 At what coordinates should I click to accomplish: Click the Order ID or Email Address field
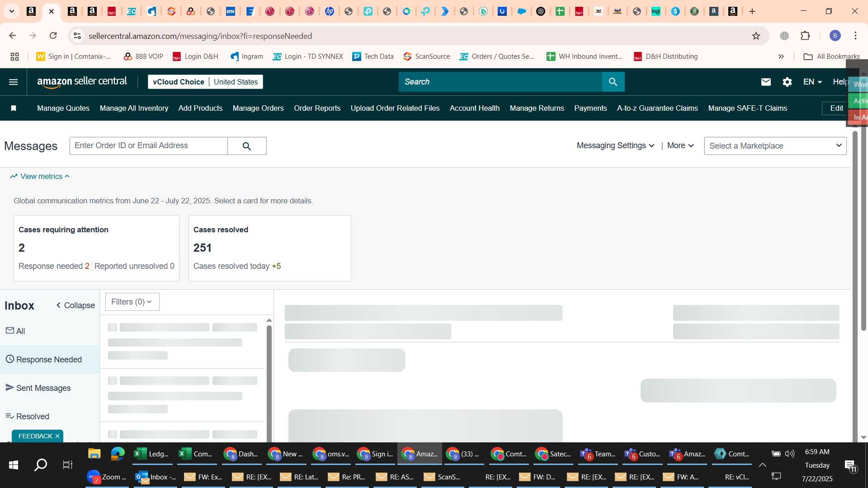tap(149, 146)
